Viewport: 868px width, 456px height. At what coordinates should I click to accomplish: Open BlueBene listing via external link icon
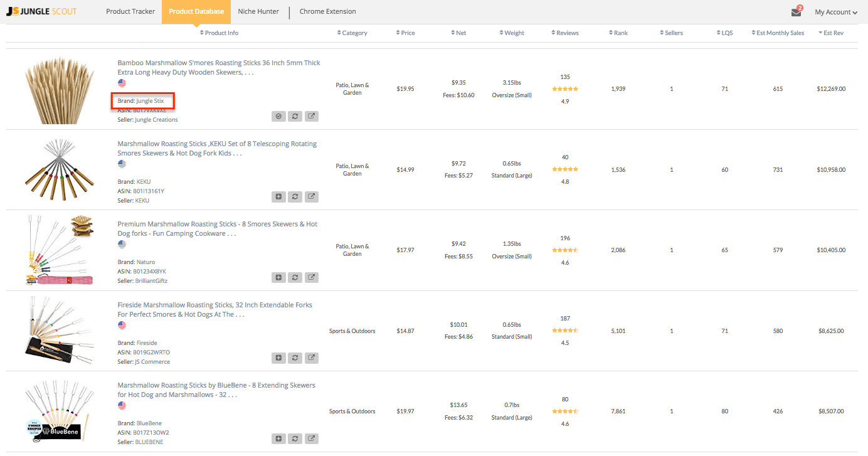312,438
